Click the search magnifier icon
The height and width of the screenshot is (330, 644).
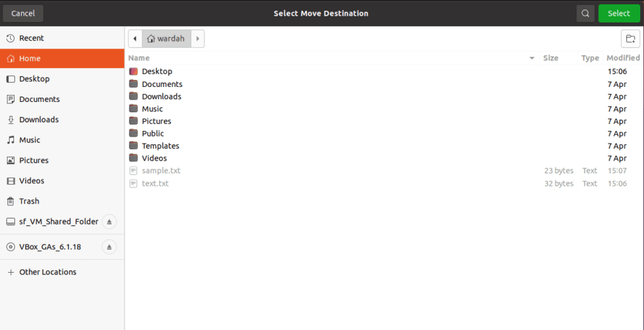click(x=586, y=13)
